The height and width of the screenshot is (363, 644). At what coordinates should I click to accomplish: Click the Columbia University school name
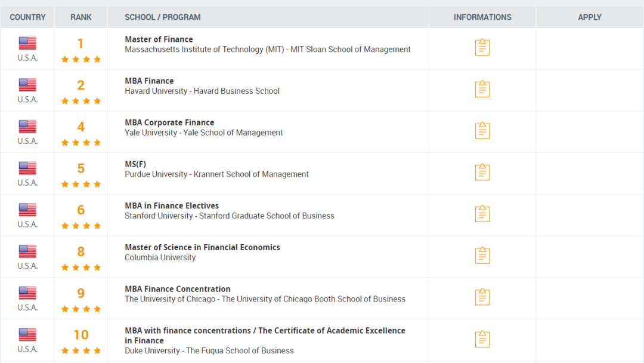coord(160,257)
